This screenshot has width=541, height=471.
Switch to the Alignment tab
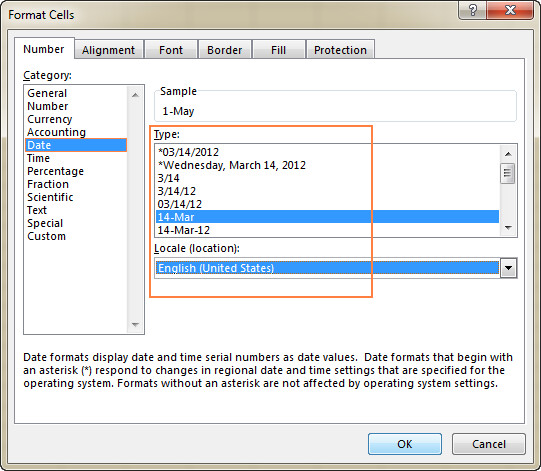108,50
